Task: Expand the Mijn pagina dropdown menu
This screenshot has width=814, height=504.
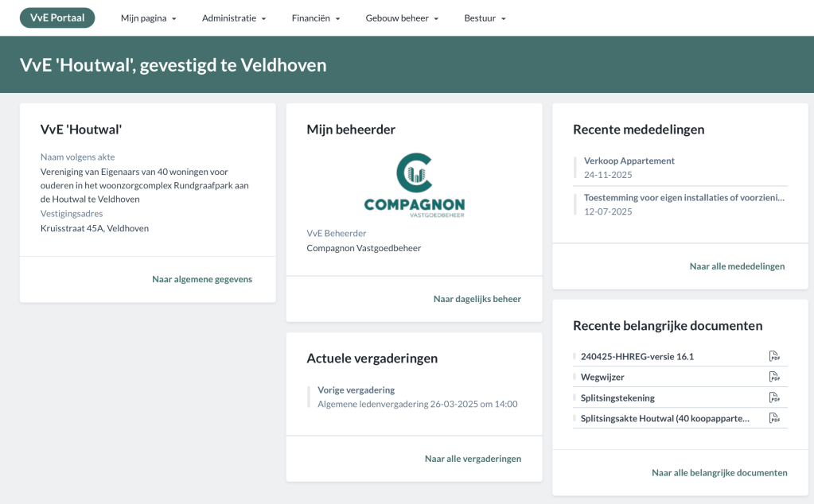Action: click(148, 18)
